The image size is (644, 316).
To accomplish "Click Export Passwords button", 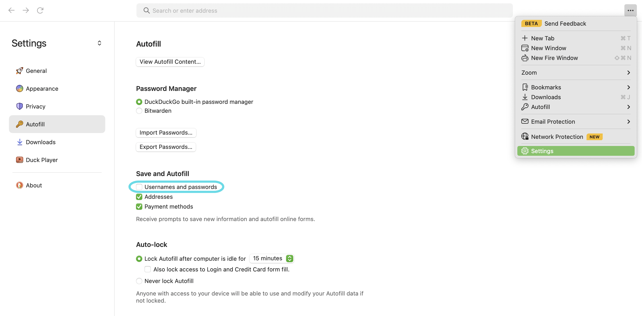I will [x=165, y=146].
